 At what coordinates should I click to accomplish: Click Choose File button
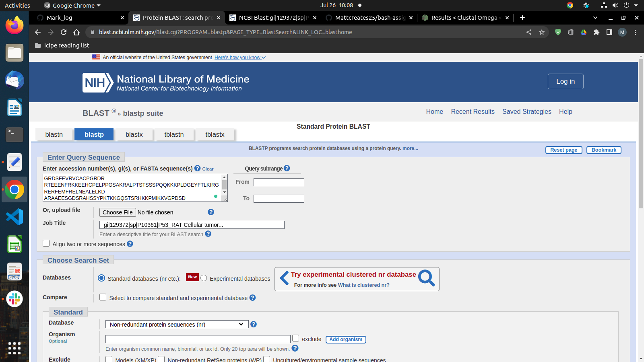[118, 212]
